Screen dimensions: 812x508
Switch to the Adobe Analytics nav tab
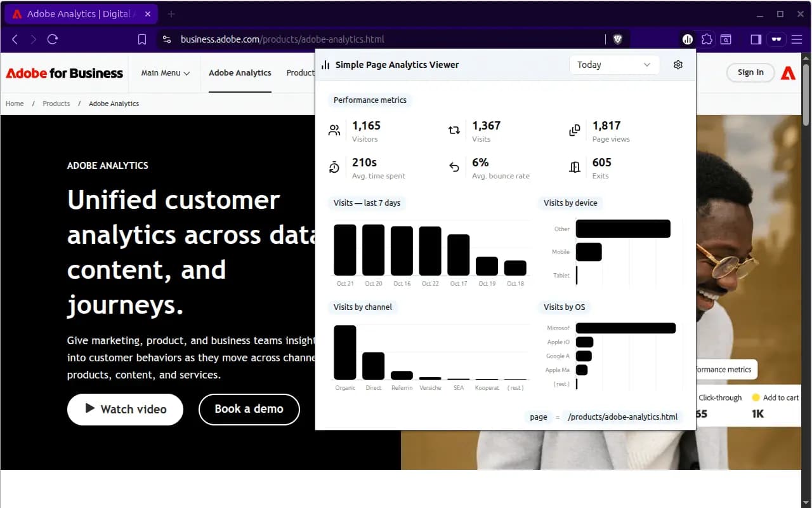(240, 72)
